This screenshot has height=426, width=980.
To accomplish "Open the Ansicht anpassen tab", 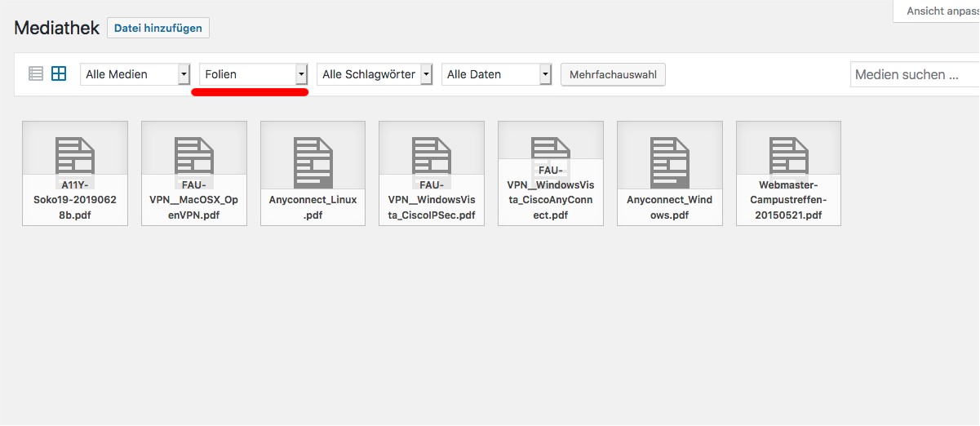I will click(938, 11).
